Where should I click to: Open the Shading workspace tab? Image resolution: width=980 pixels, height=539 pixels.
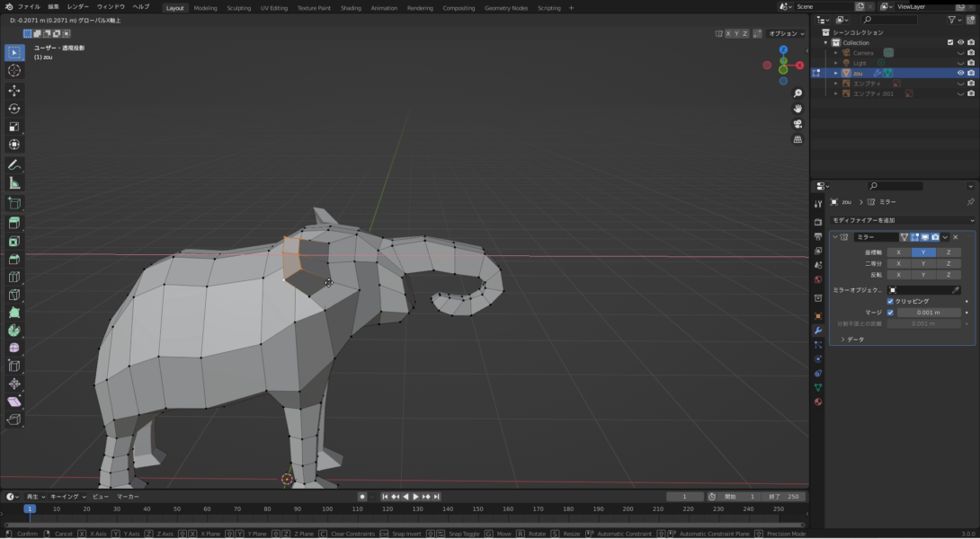[x=351, y=8]
